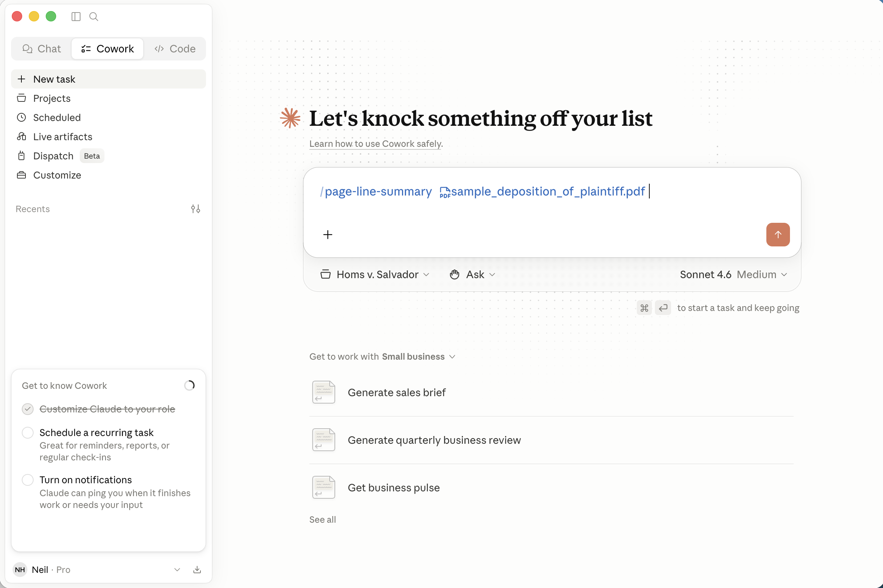The width and height of the screenshot is (883, 588).
Task: Click the Get to know Cowork progress ring
Action: [x=189, y=385]
